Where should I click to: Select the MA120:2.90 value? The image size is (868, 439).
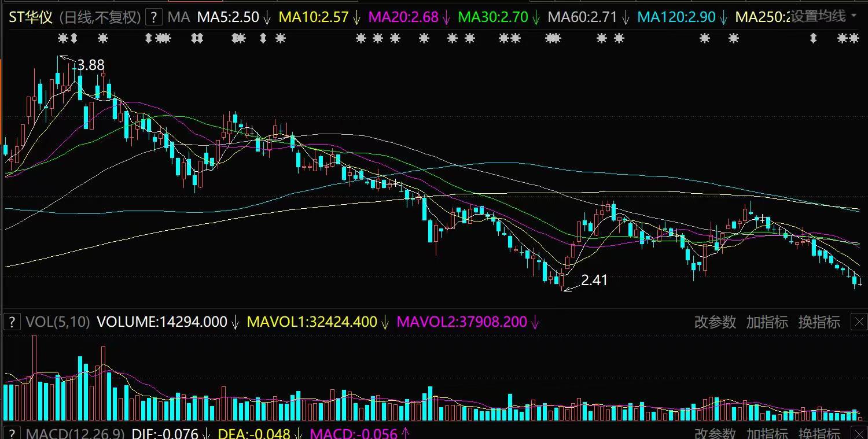coord(676,17)
